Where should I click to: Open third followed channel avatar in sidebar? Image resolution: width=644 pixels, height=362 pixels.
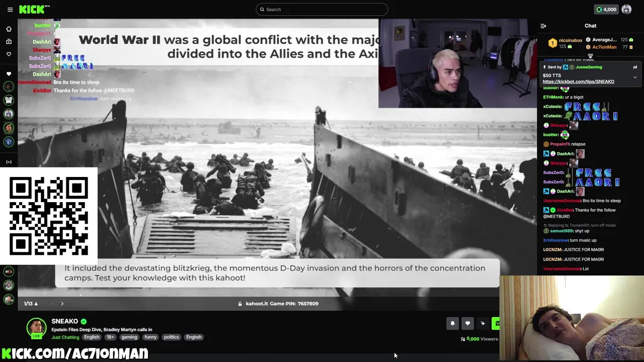9,114
